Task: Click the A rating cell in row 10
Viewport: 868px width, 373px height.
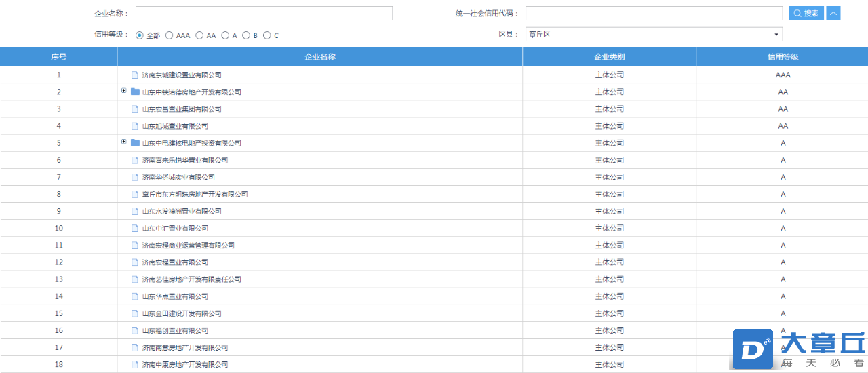Action: coord(783,229)
